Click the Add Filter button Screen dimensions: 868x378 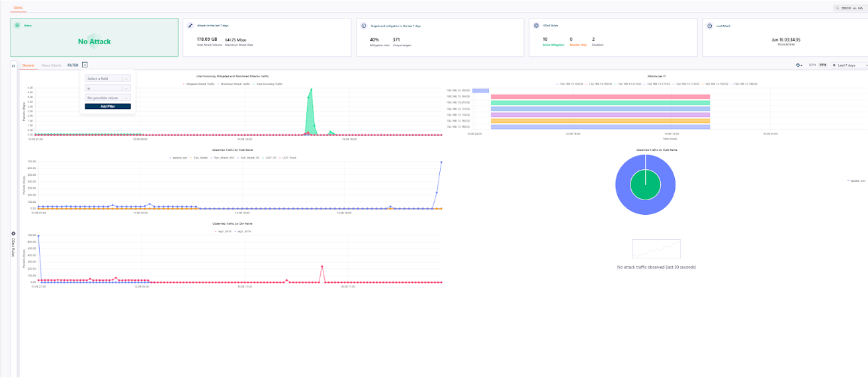click(108, 106)
